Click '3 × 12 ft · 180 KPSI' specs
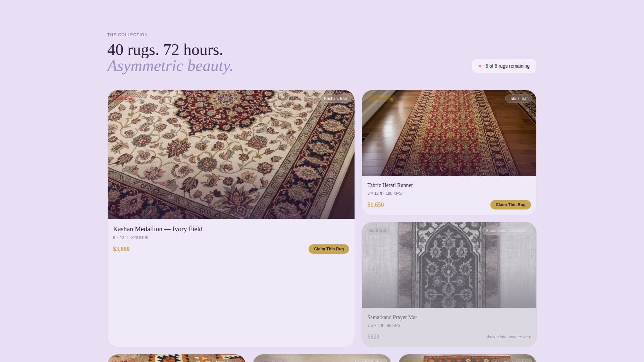Viewport: 644px width, 362px height. point(385,193)
